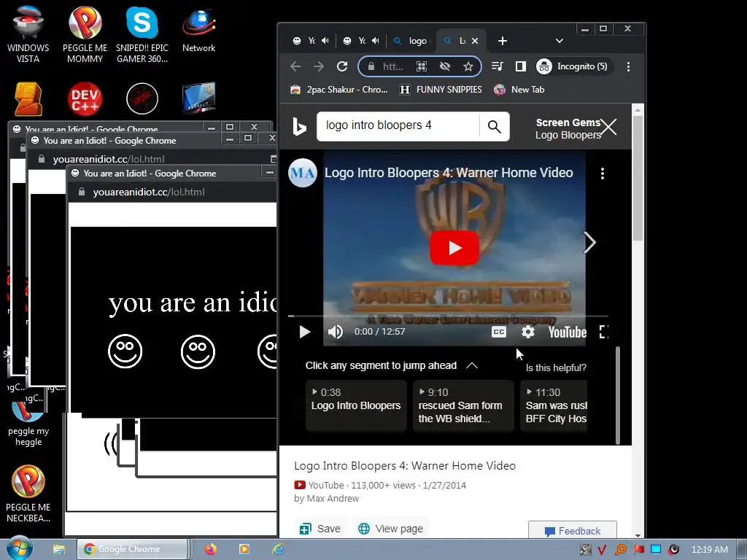The height and width of the screenshot is (560, 747).
Task: Open peggle my heggle desktop icon
Action: pyautogui.click(x=28, y=424)
